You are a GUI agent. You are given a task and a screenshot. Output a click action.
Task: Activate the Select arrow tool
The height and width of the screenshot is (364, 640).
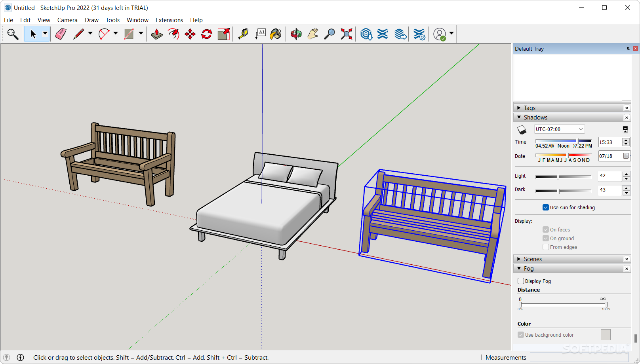(x=33, y=34)
